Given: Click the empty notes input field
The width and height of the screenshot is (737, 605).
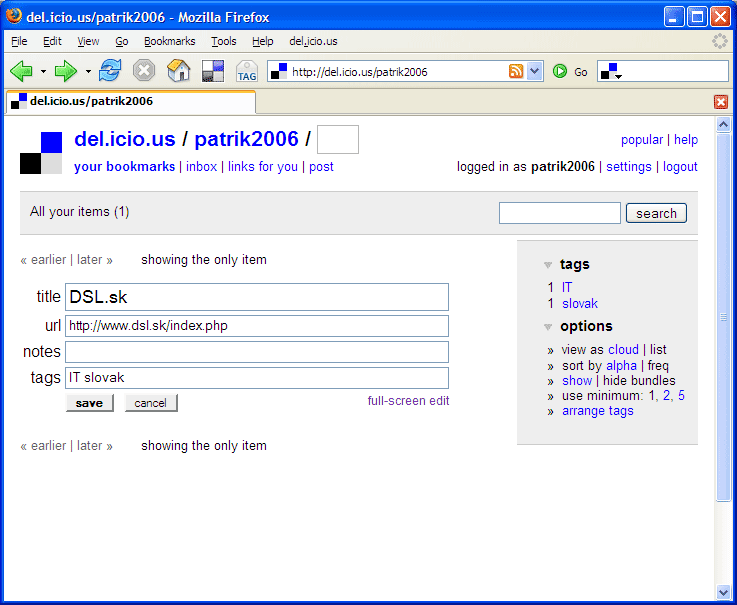Looking at the screenshot, I should click(257, 352).
